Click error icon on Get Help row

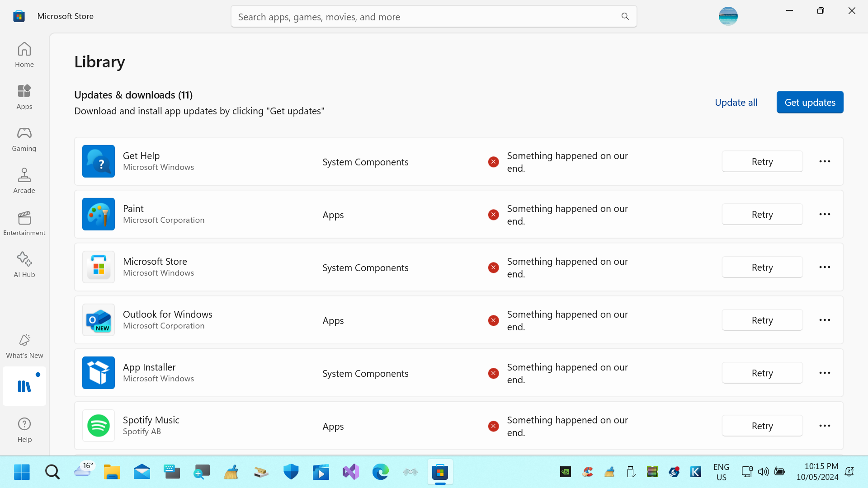click(494, 162)
